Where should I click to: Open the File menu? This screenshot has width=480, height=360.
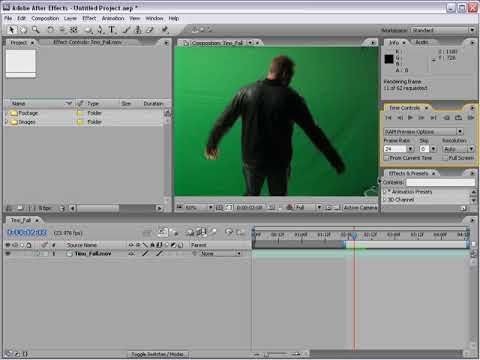(8, 18)
